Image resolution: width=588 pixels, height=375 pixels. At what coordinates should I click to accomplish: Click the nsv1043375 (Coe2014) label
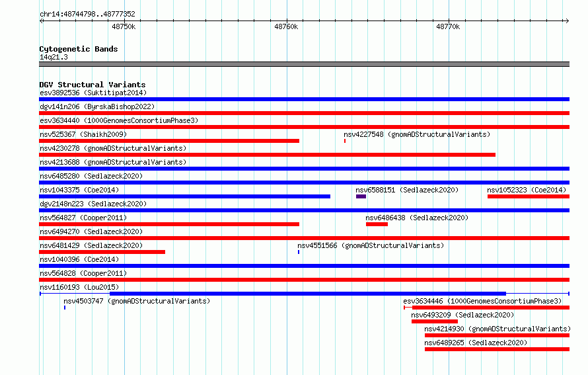pyautogui.click(x=79, y=190)
